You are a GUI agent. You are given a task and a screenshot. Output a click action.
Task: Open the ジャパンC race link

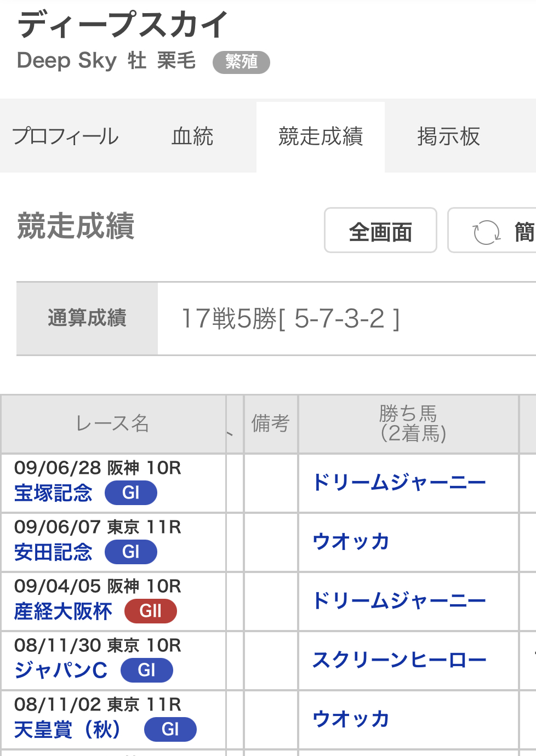pyautogui.click(x=61, y=671)
